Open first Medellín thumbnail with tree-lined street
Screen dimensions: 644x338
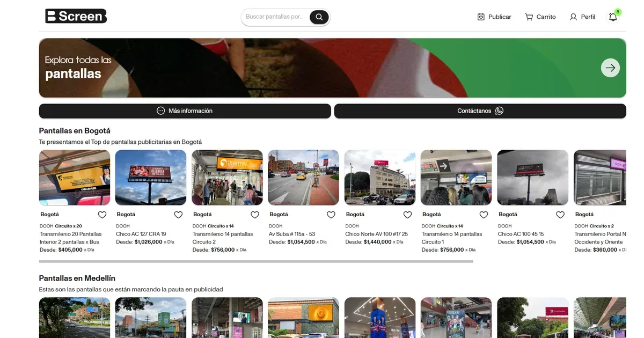[75, 318]
